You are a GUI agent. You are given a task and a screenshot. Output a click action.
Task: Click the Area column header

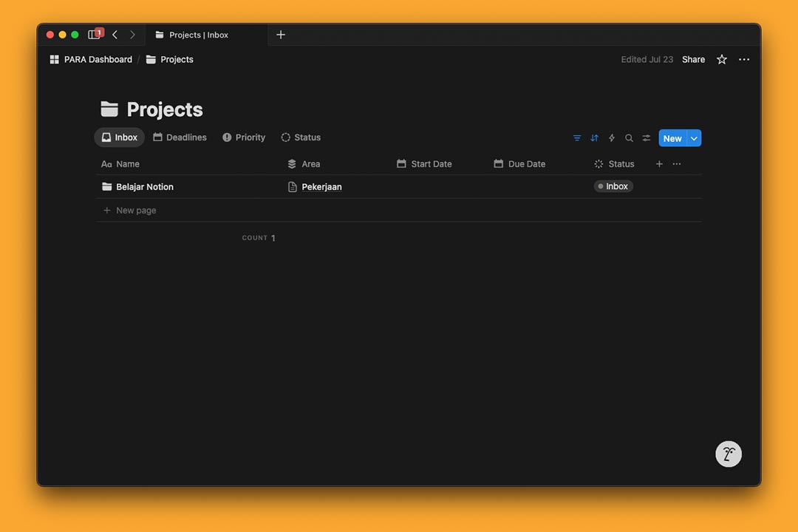(x=304, y=164)
